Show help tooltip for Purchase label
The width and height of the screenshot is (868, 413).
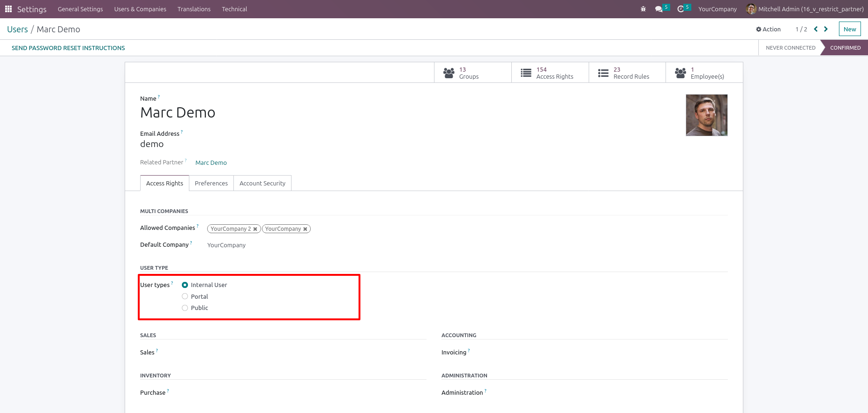tap(168, 391)
